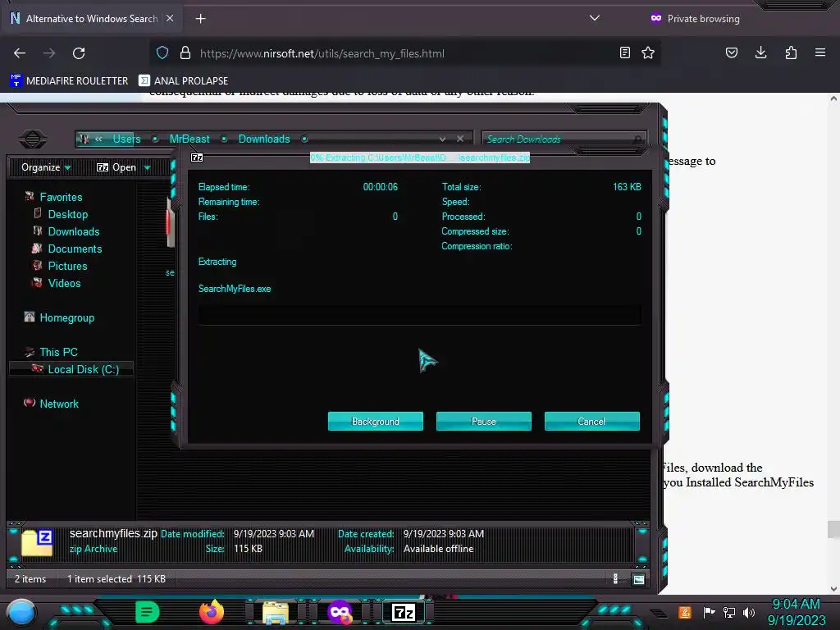Click the '1 item selected 115 KB' status text
The image size is (840, 630).
coord(116,578)
